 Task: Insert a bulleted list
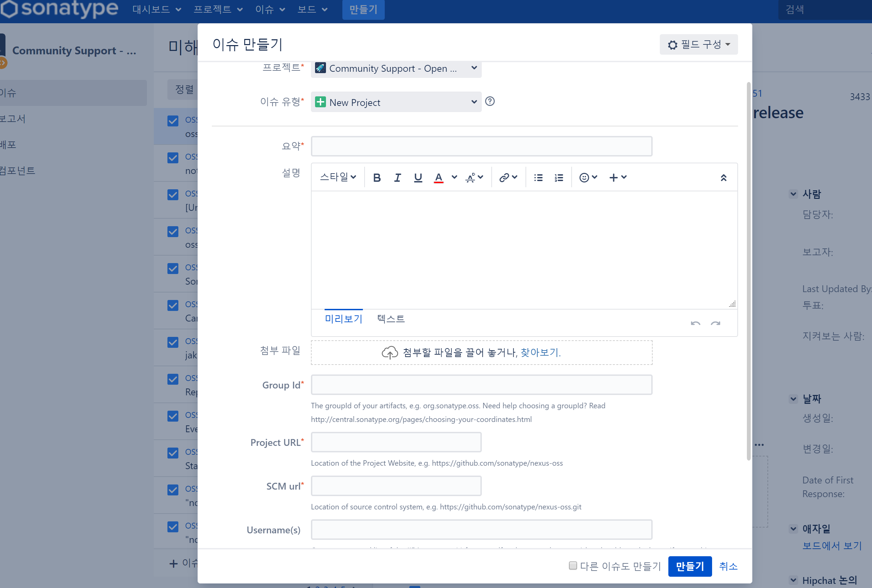(538, 177)
